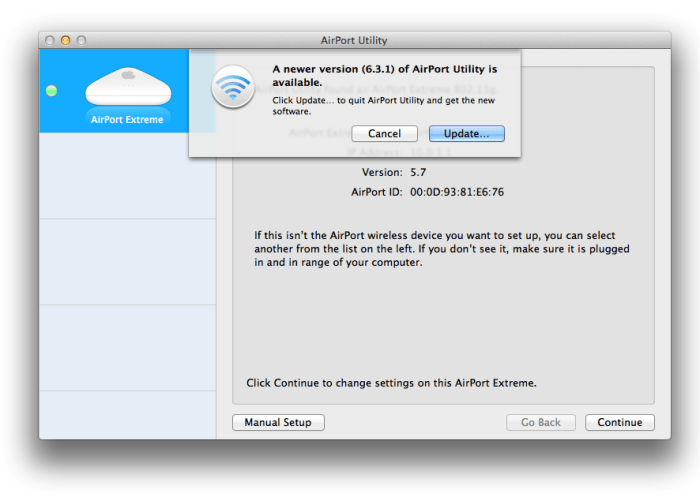Click the 'Click Update... to quit' message
The height and width of the screenshot is (497, 700).
pyautogui.click(x=383, y=106)
